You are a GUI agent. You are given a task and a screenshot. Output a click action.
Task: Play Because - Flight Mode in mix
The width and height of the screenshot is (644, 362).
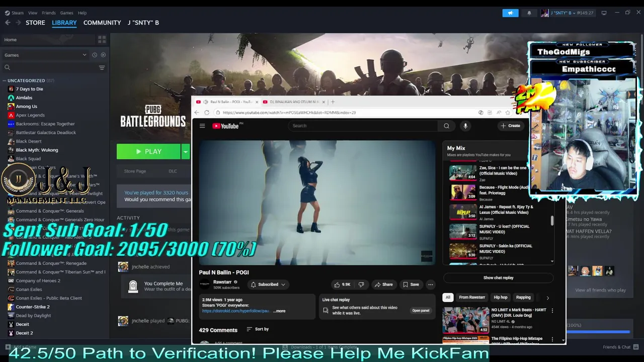click(498, 192)
